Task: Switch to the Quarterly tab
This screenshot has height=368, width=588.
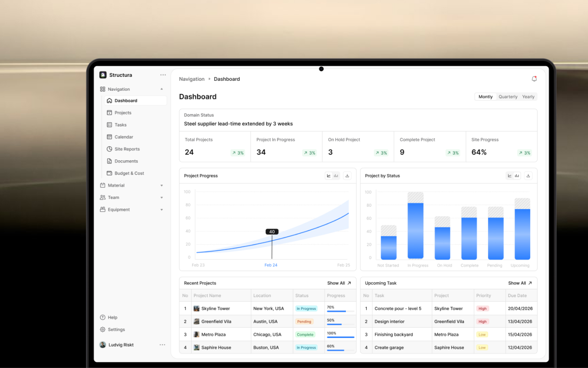Action: 508,97
